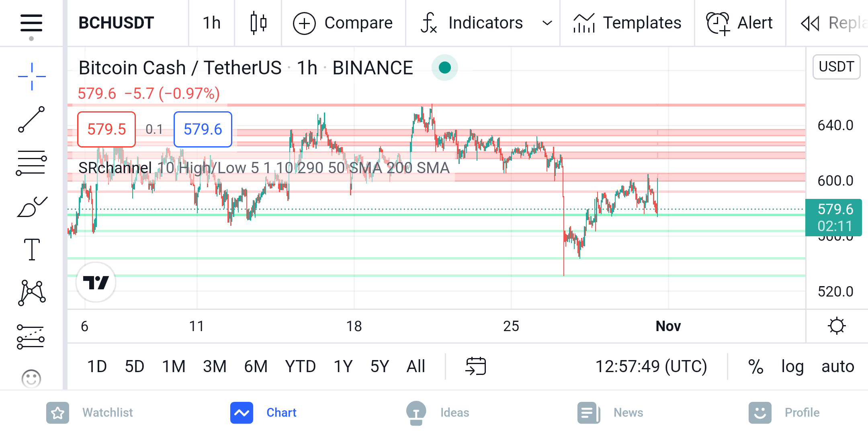Set range to 3M

pos(215,366)
